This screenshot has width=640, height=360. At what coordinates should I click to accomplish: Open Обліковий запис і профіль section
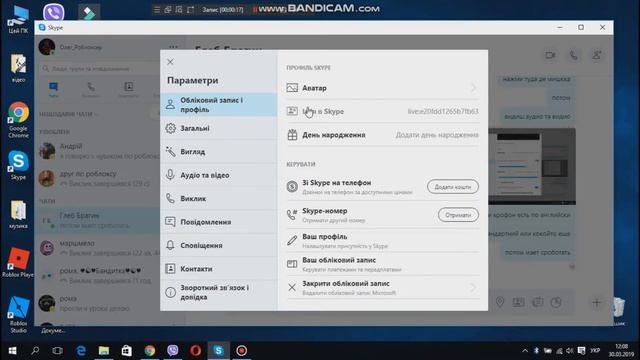click(x=219, y=104)
